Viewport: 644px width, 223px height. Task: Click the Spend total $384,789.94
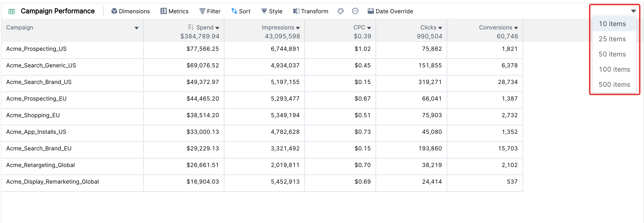(x=200, y=37)
